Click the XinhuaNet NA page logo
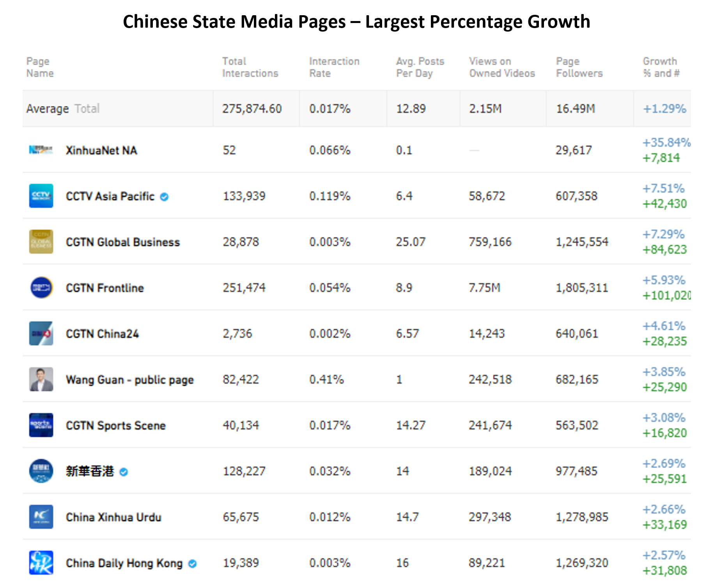The image size is (705, 588). pos(41,150)
